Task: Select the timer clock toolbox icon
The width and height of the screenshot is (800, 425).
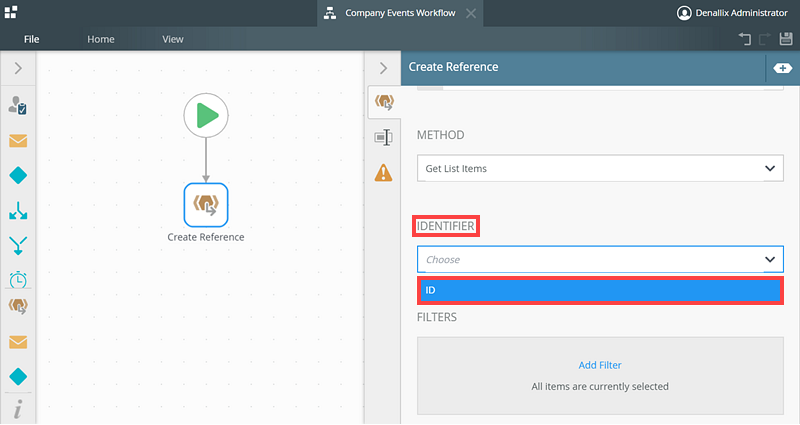Action: (x=18, y=279)
